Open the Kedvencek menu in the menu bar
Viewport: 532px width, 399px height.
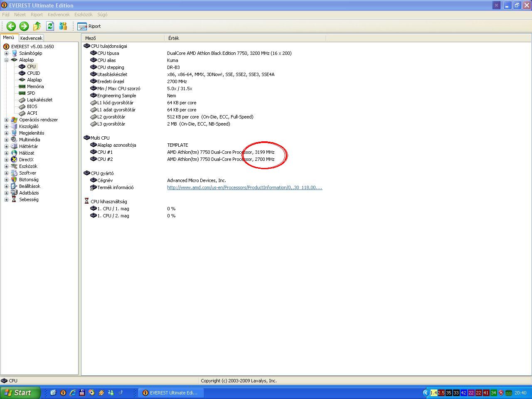[59, 15]
